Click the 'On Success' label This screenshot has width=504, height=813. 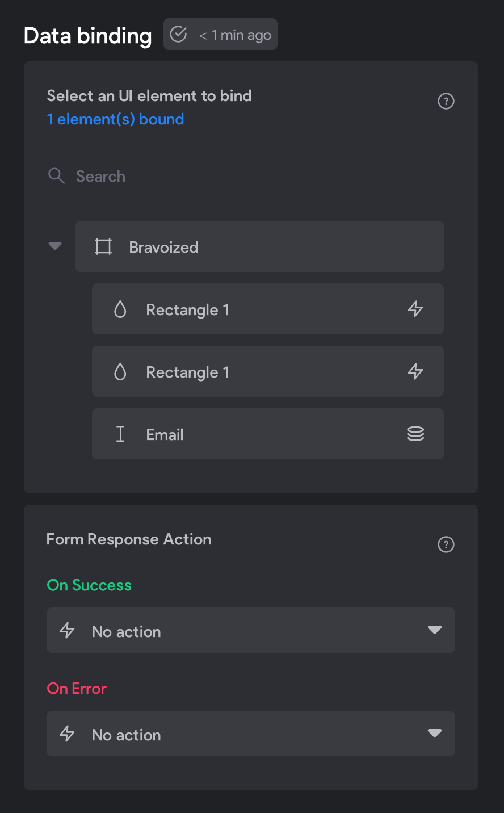(89, 585)
